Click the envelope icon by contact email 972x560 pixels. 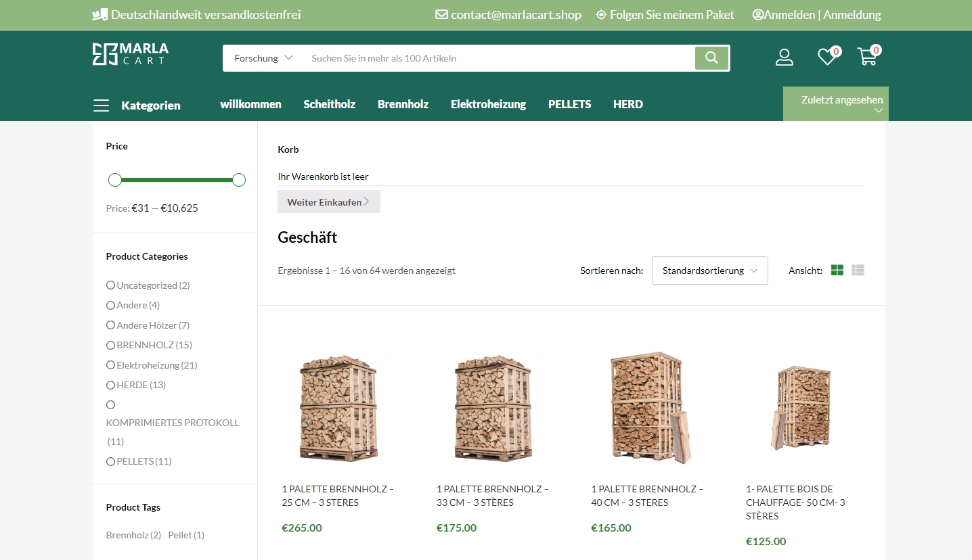441,15
